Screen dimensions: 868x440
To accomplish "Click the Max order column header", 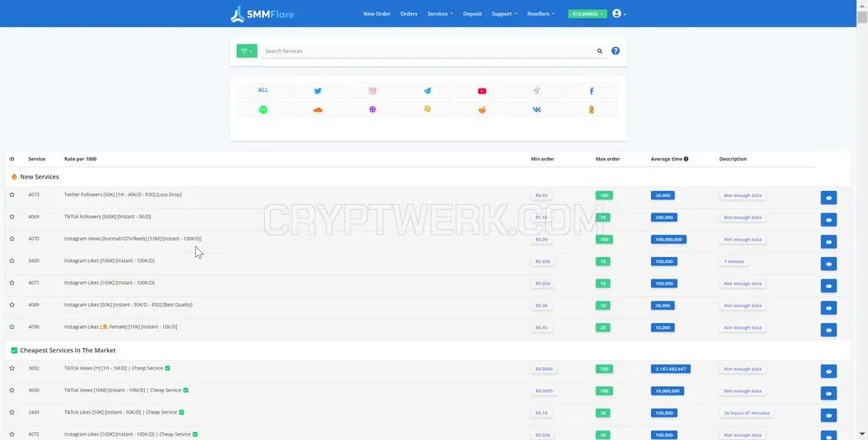I will pyautogui.click(x=608, y=159).
